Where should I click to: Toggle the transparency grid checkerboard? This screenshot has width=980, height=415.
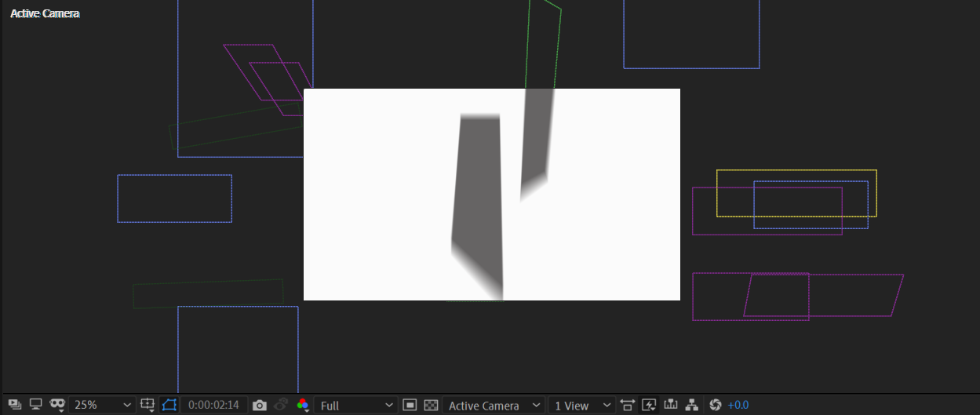pos(431,405)
